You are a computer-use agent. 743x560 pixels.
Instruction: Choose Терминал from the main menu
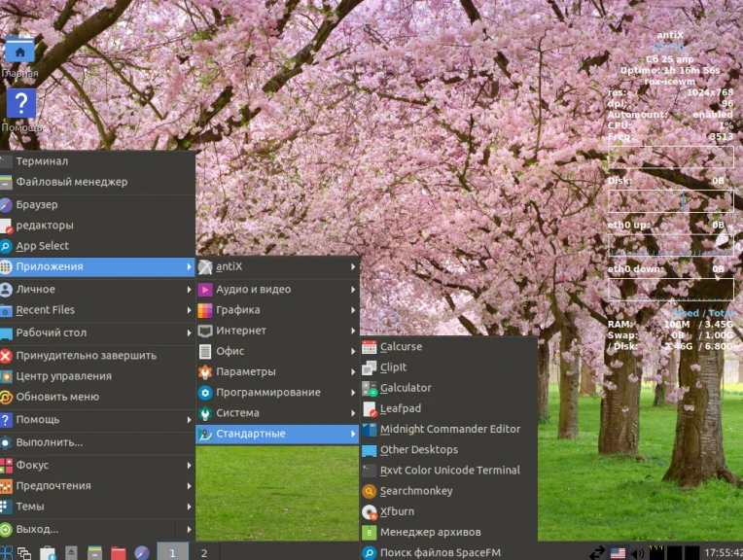pyautogui.click(x=42, y=161)
